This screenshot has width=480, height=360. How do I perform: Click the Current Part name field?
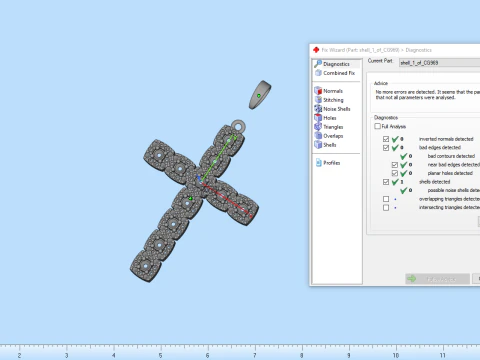coord(439,62)
